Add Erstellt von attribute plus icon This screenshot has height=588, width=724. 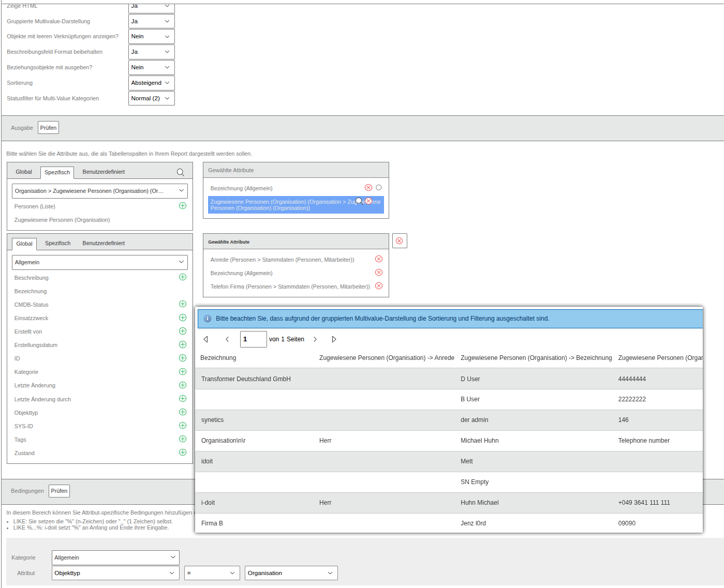(x=183, y=331)
